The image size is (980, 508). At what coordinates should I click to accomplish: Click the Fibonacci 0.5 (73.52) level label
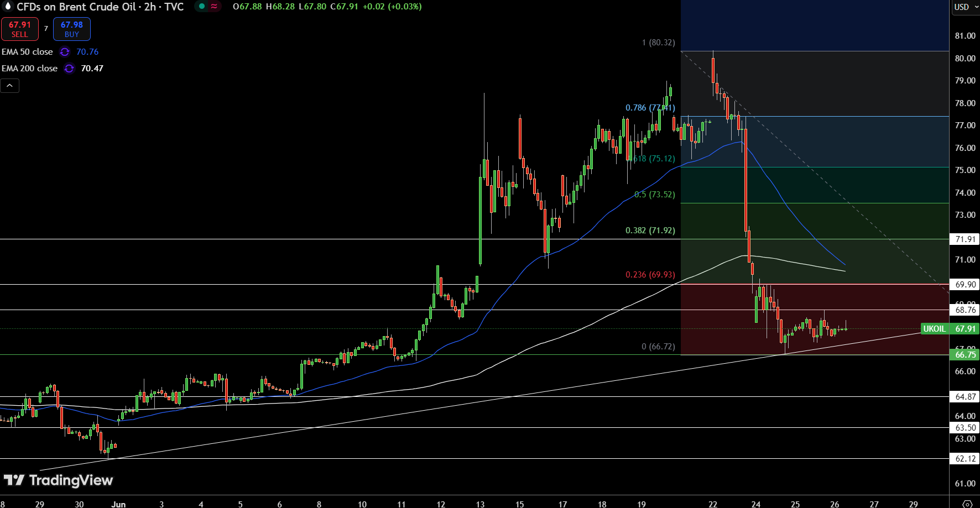coord(655,195)
